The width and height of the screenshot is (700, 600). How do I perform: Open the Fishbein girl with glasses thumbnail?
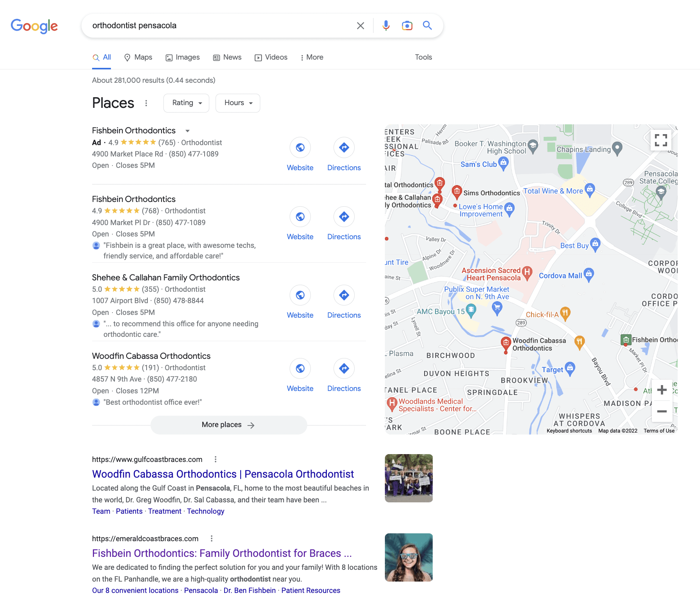tap(409, 558)
